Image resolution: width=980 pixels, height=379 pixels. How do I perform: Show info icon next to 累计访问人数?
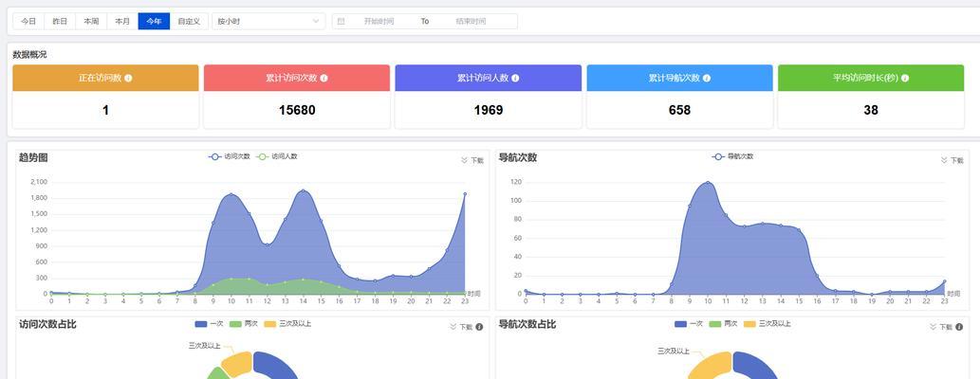pos(515,78)
